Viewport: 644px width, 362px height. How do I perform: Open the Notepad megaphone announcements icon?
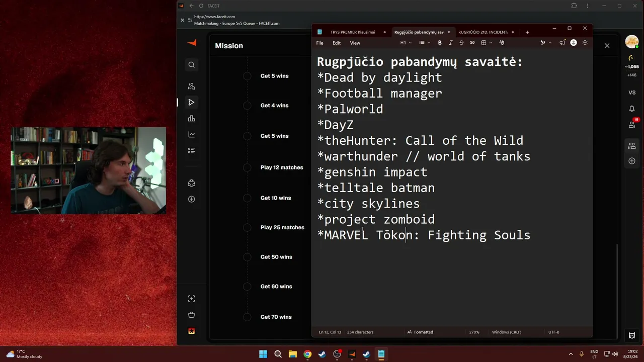pyautogui.click(x=562, y=43)
